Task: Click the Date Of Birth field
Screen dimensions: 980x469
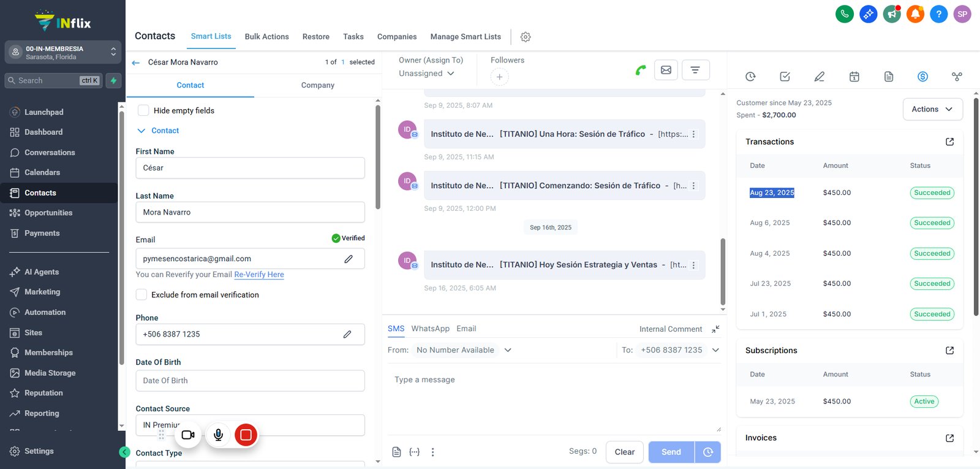Action: pos(250,381)
